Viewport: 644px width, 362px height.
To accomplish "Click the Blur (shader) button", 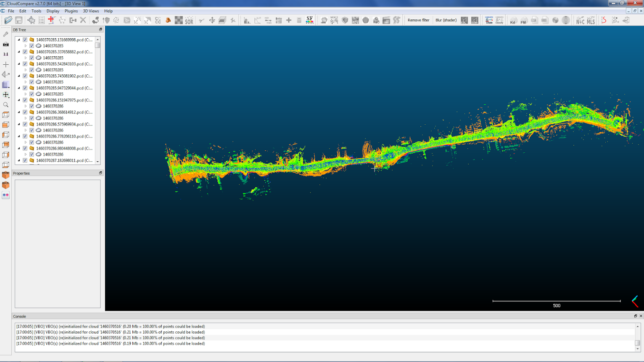I will (446, 20).
